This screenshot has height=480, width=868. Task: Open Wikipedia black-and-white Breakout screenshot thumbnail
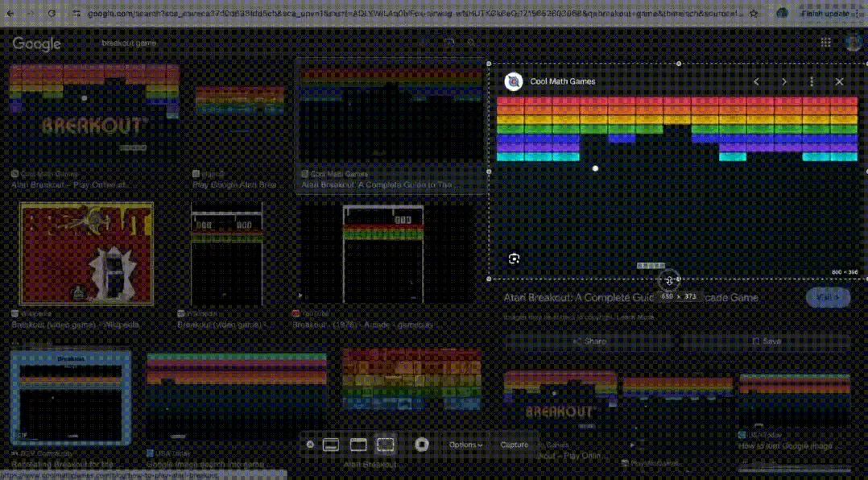pyautogui.click(x=226, y=254)
